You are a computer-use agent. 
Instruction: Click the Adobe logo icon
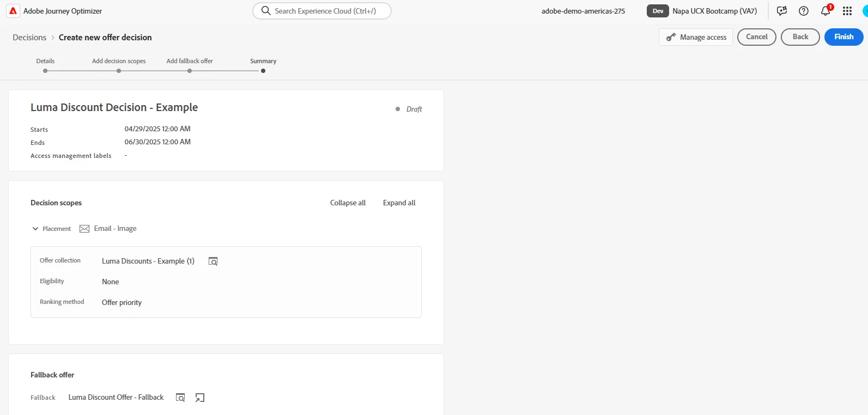tap(13, 11)
